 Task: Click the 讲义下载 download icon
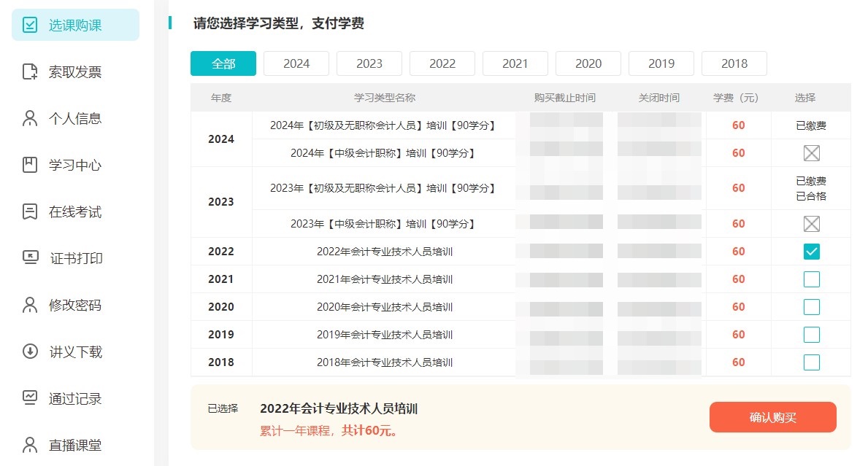(x=30, y=352)
